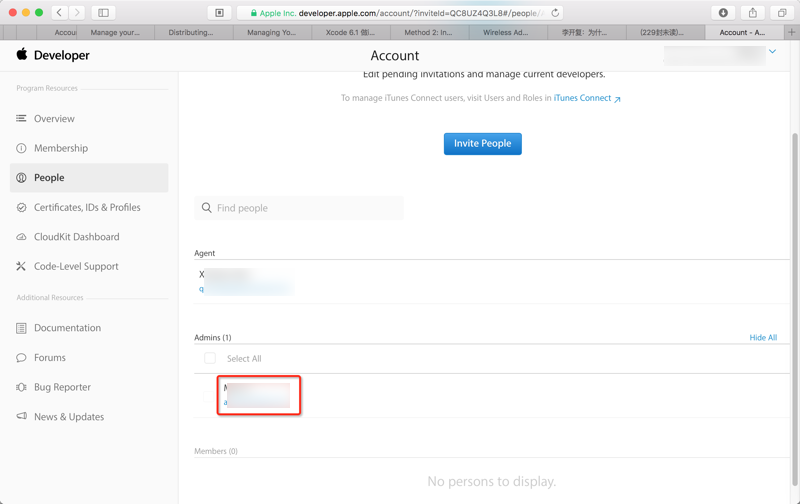Go back with Safari back arrow

pyautogui.click(x=59, y=13)
